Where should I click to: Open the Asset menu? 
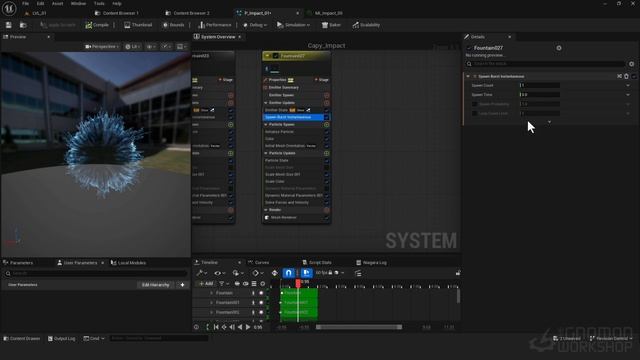58,3
